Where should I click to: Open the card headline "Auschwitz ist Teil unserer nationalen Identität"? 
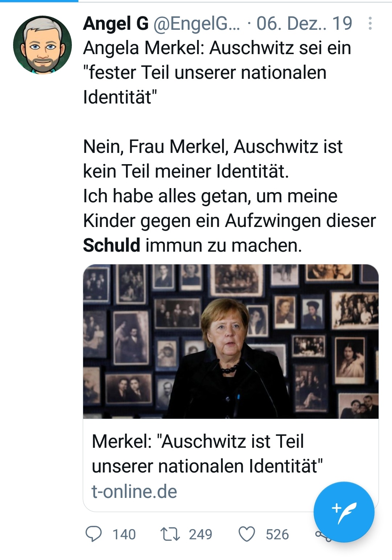[x=207, y=454]
